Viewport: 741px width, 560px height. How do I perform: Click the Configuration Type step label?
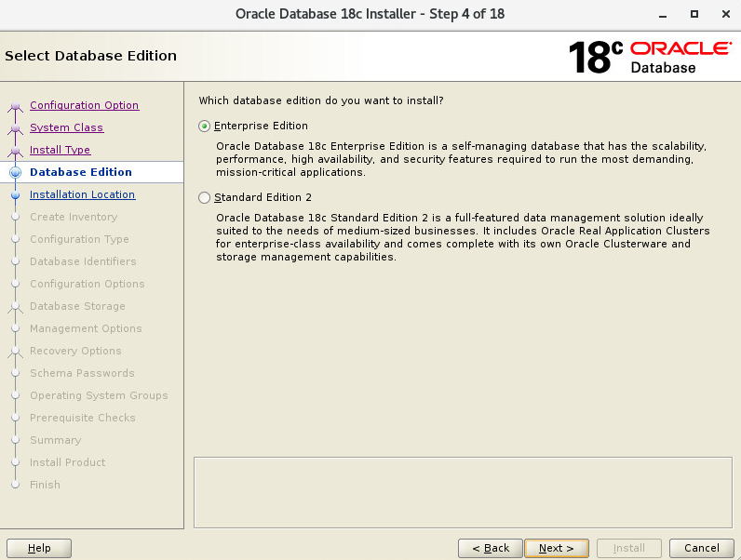click(79, 239)
